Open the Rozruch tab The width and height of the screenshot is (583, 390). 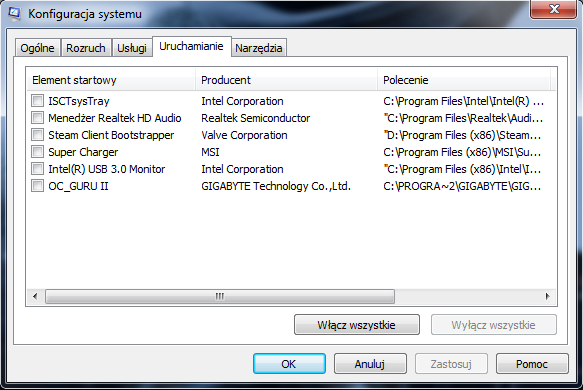click(x=86, y=48)
